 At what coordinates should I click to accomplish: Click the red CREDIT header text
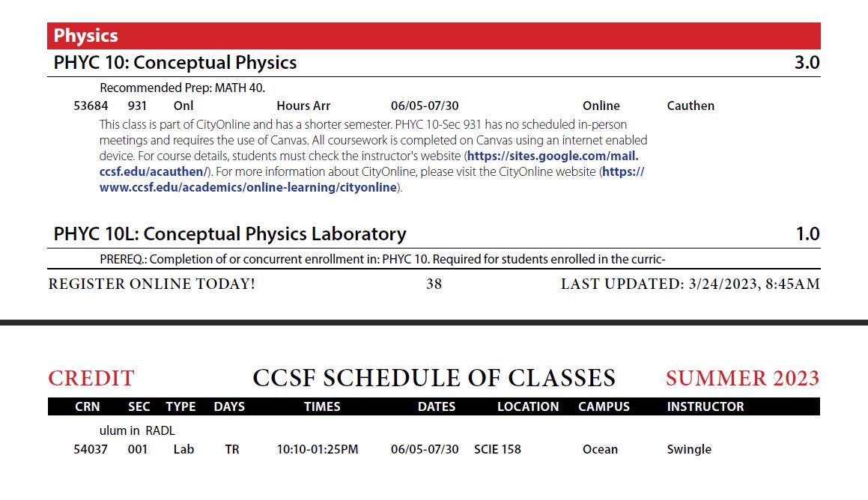coord(91,378)
